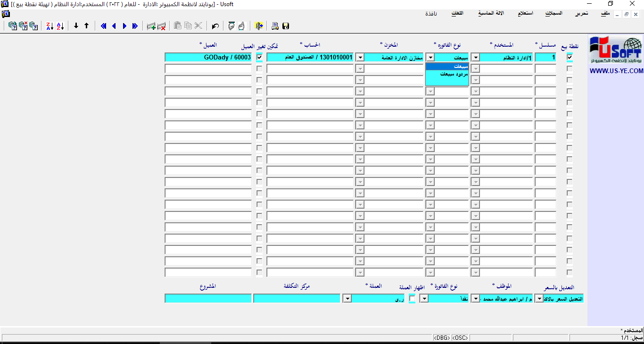
Task: Click the WWW.US-YE.COM link
Action: click(x=616, y=71)
